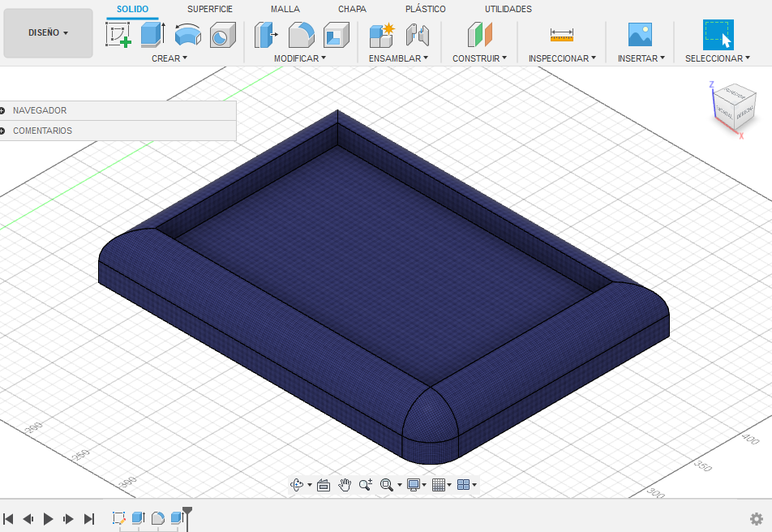Switch to the SUPERFICIE tab
The image size is (772, 532).
209,9
